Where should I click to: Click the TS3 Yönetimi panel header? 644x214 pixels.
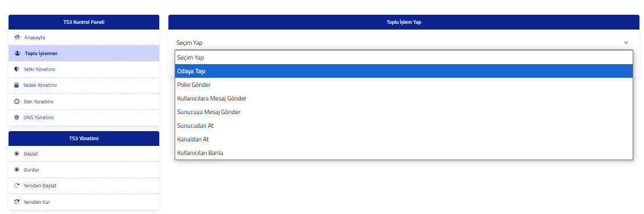pyautogui.click(x=84, y=139)
